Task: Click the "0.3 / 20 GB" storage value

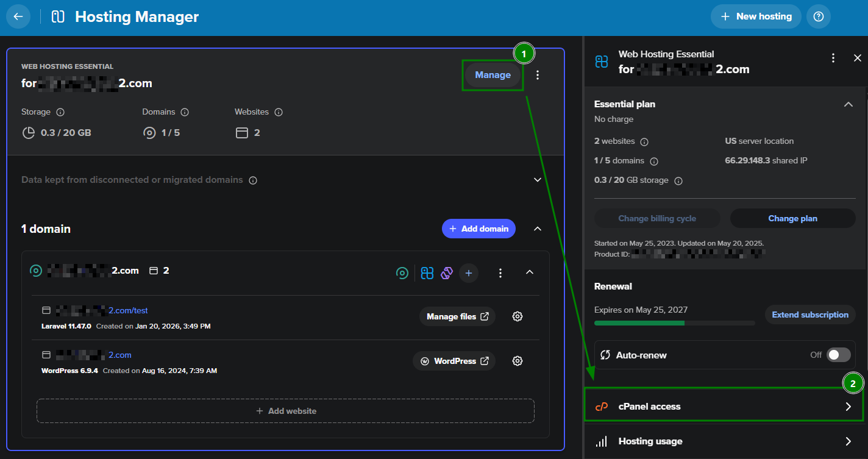Action: point(66,132)
